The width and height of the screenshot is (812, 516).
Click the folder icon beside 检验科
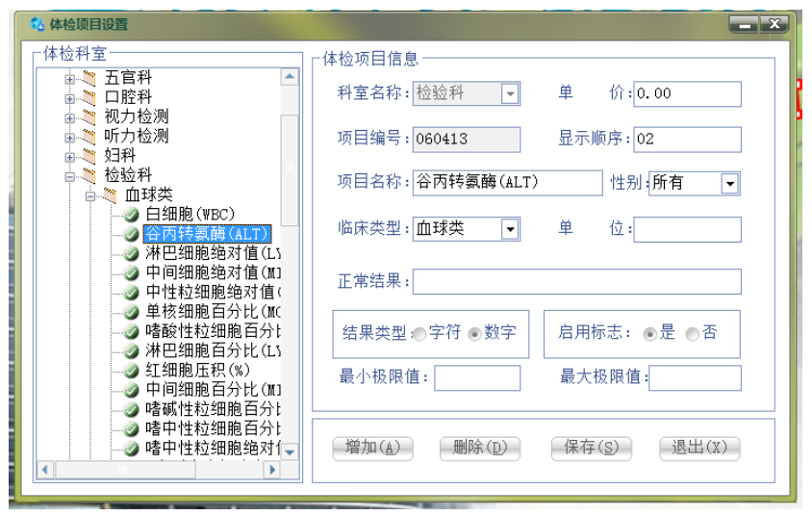(89, 175)
